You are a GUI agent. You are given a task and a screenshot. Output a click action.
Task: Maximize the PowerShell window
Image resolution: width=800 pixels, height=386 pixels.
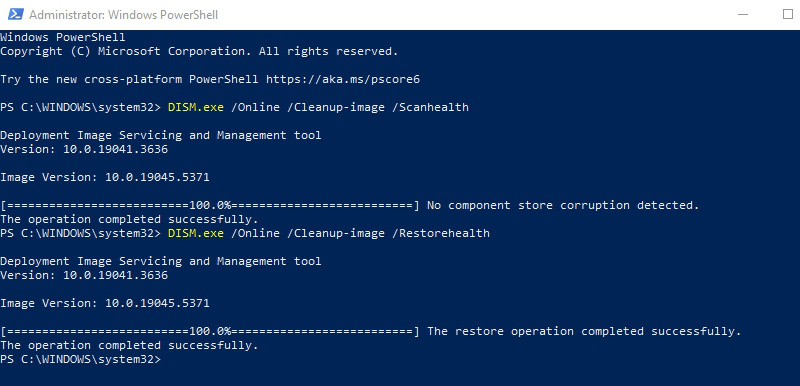[x=787, y=15]
